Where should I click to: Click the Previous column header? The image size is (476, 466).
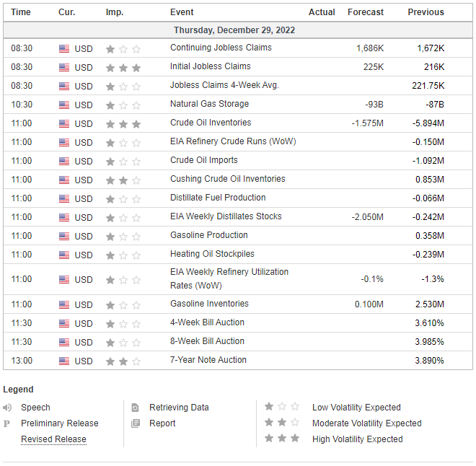coord(426,12)
